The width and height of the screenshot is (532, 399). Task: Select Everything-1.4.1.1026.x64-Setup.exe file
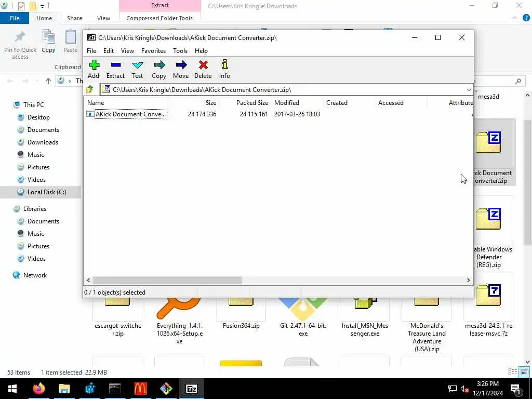179,322
